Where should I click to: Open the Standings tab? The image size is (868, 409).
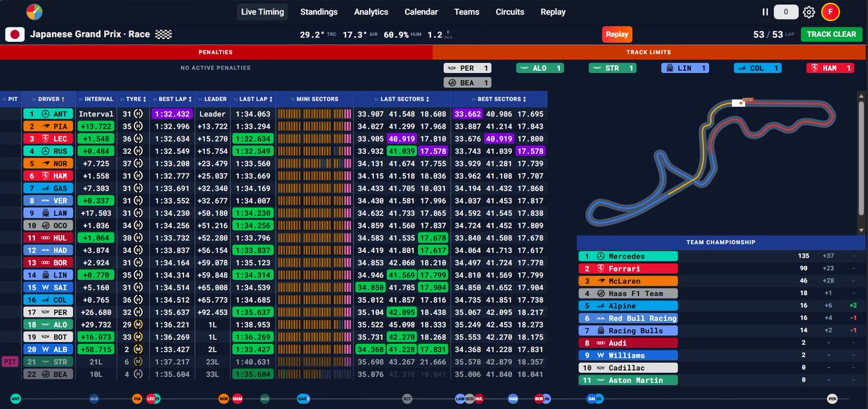pos(319,12)
